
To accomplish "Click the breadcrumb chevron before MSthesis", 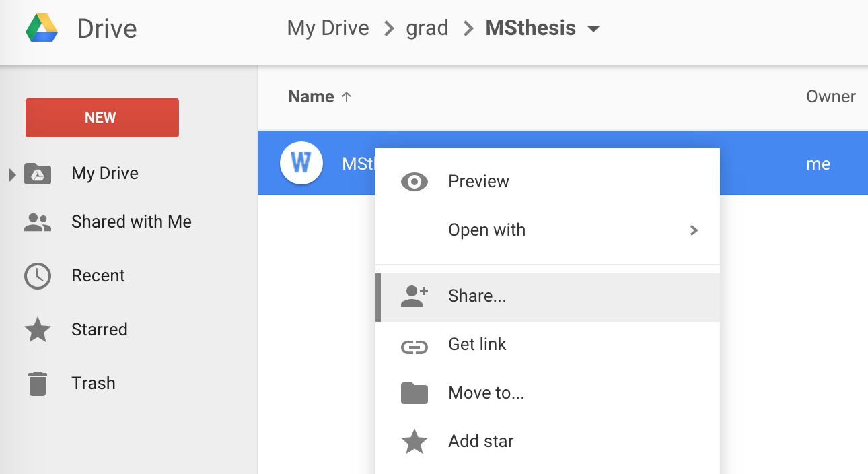I will tap(468, 29).
